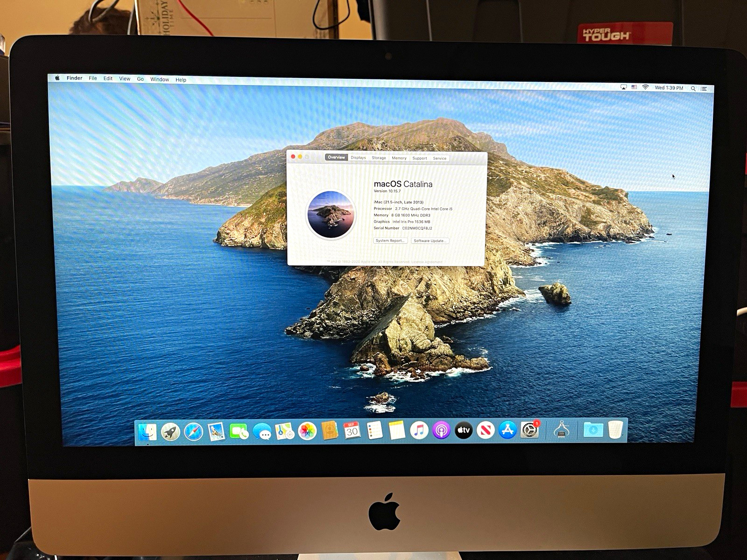
Task: Open Reminders from the Dock
Action: [374, 430]
